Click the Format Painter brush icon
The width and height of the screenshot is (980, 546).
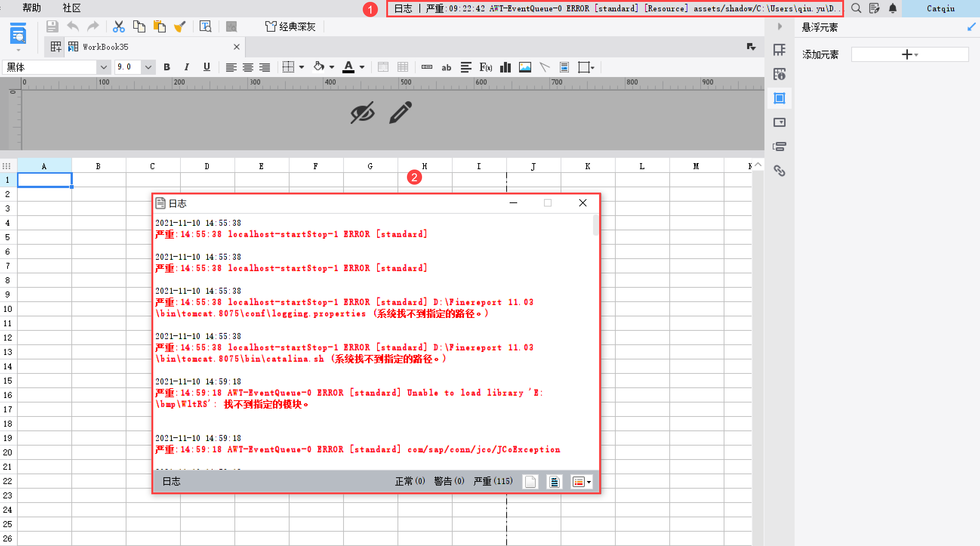click(x=180, y=27)
